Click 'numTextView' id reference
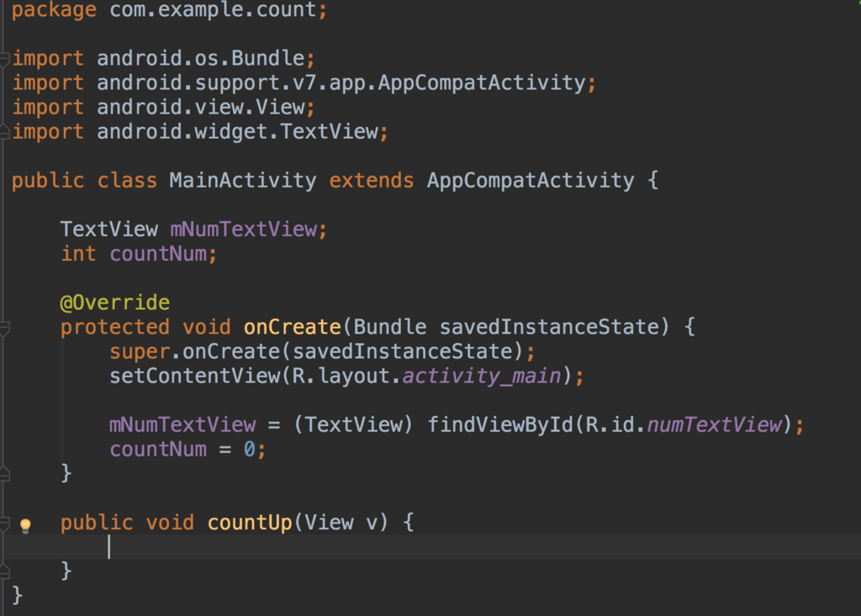Image resolution: width=861 pixels, height=616 pixels. [715, 425]
